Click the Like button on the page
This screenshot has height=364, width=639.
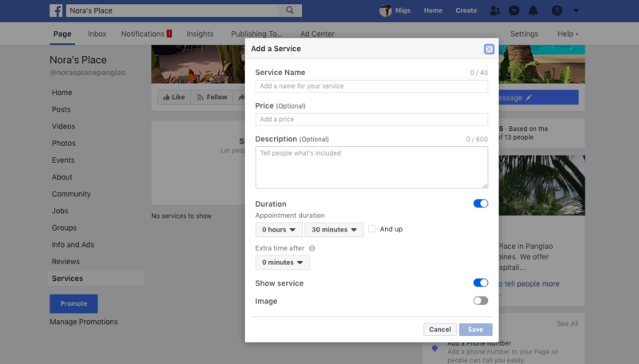click(x=174, y=97)
